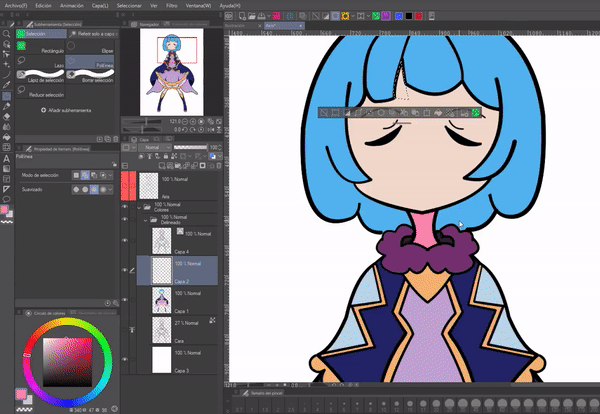Choose the Lápiz de selección subtool
The height and width of the screenshot is (414, 600).
pyautogui.click(x=41, y=76)
